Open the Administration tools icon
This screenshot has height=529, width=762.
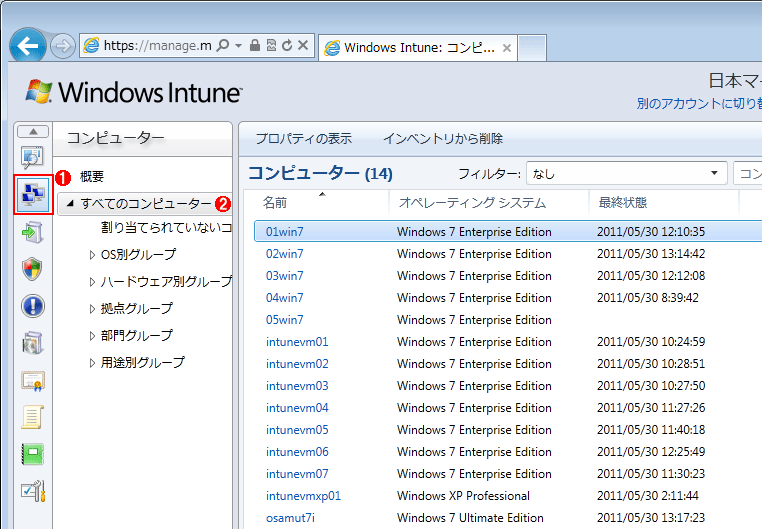[33, 492]
